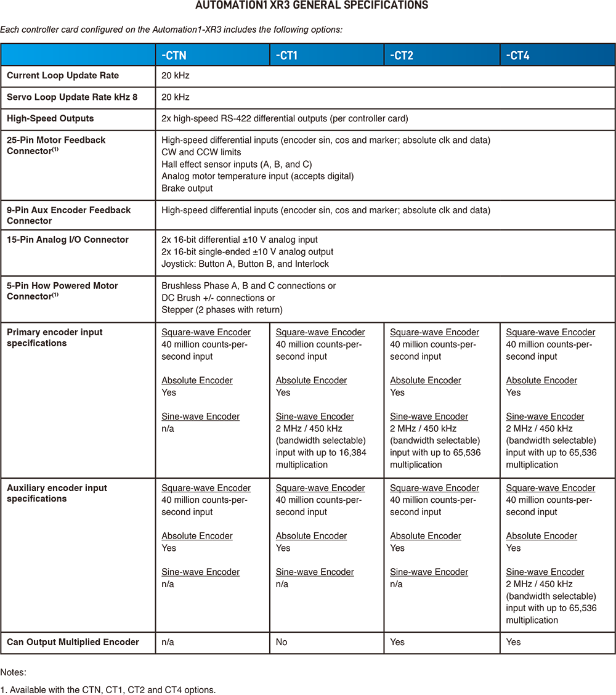Viewport: 616px width, 695px height.
Task: Click the divider between -CT2 and -CT4 headers
Action: point(500,55)
